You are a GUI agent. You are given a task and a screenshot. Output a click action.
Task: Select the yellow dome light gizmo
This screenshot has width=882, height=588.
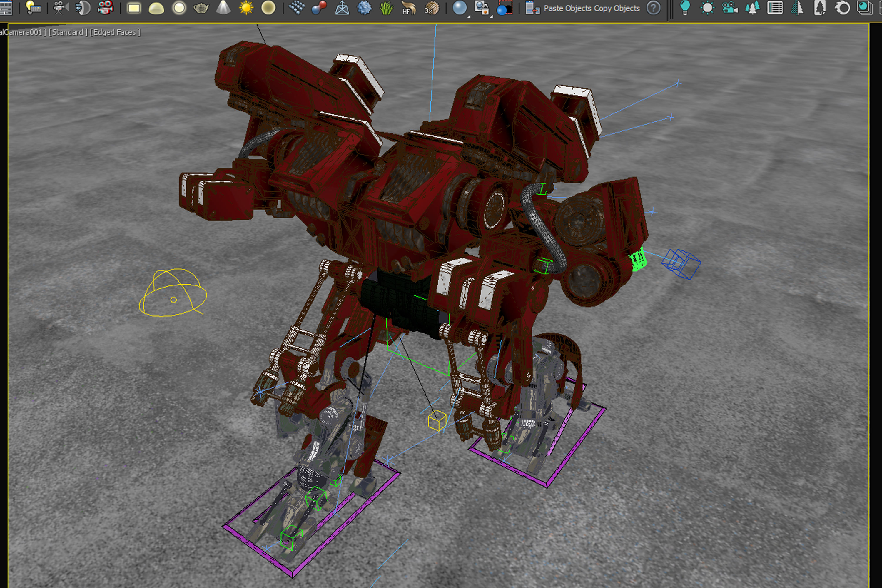point(173,293)
